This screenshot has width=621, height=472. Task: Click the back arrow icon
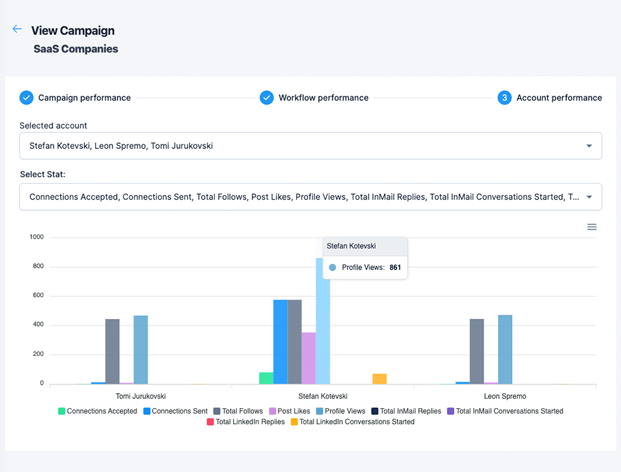pos(17,30)
